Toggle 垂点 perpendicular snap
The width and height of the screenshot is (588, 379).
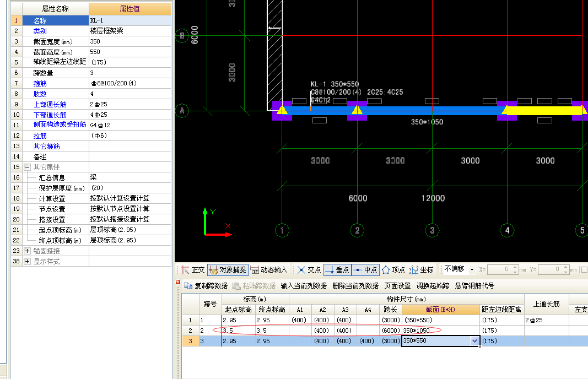pyautogui.click(x=337, y=270)
